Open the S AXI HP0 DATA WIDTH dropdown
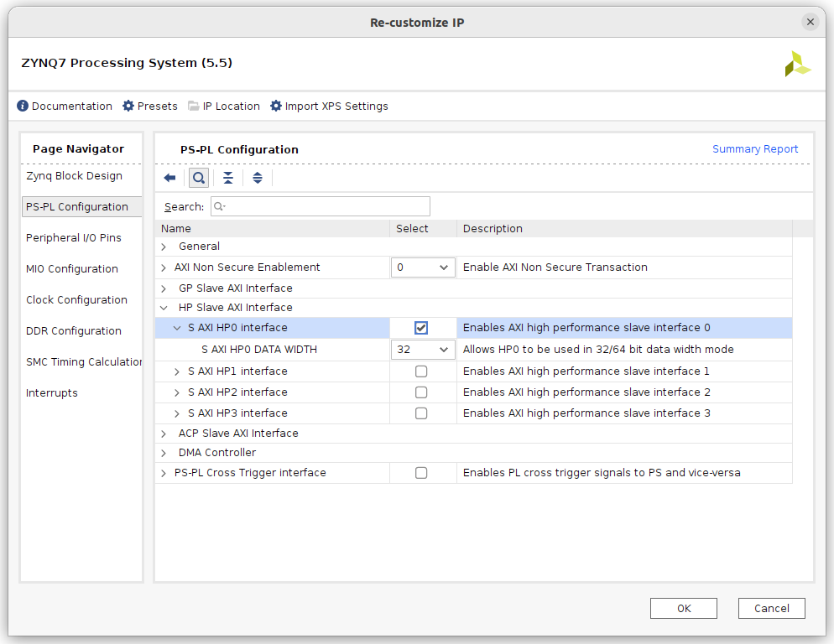Screen dimensions: 834x644 423,350
